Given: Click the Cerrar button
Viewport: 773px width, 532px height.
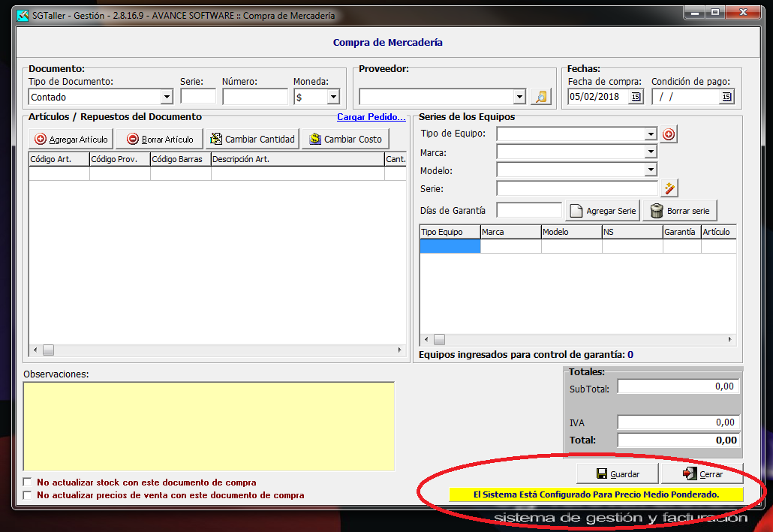Looking at the screenshot, I should pos(702,473).
